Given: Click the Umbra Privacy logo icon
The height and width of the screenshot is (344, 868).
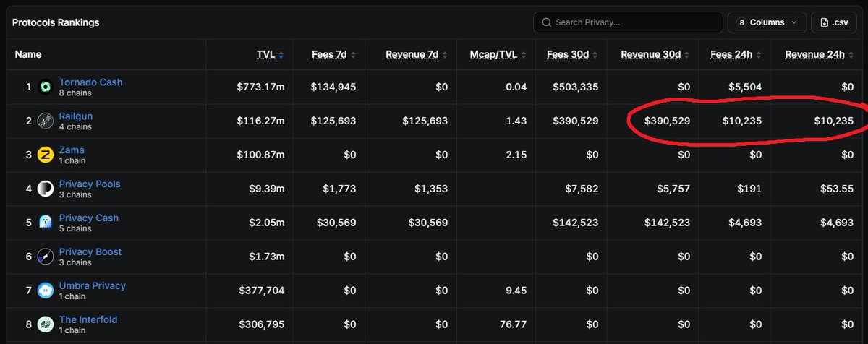Looking at the screenshot, I should pyautogui.click(x=46, y=291).
